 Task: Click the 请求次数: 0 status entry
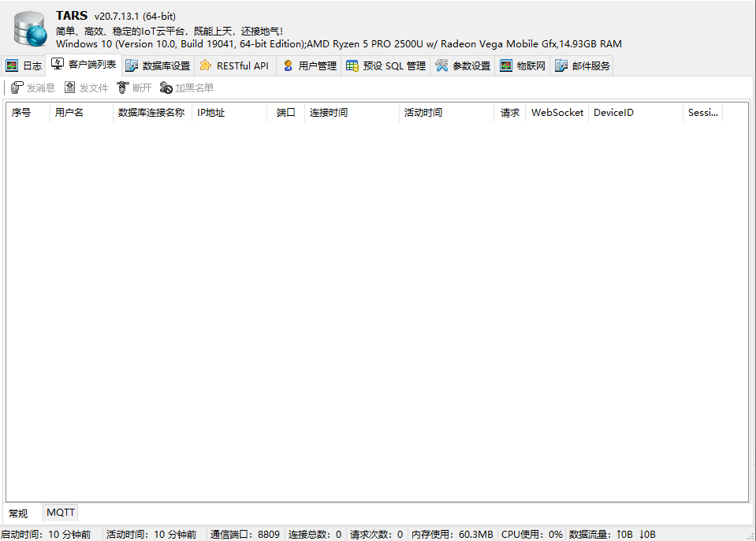(377, 534)
